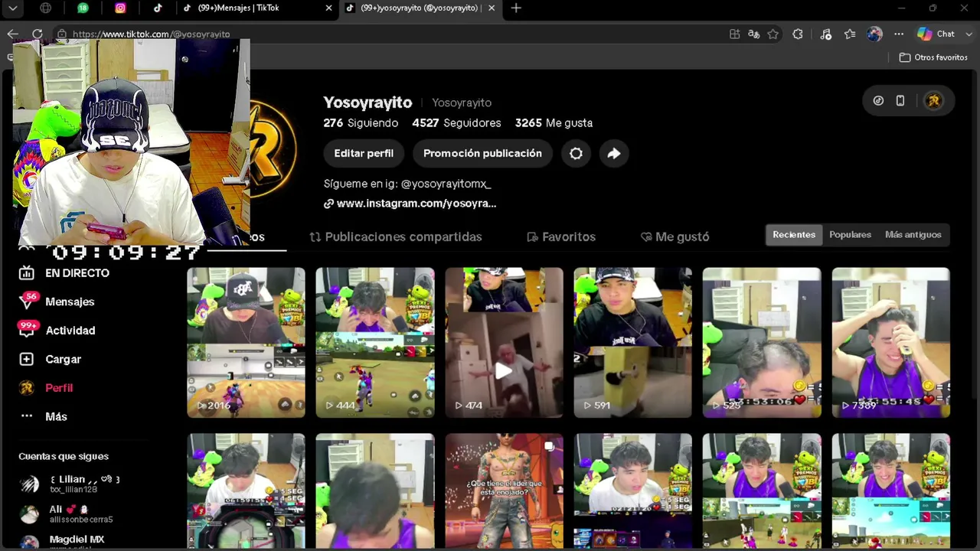Image resolution: width=980 pixels, height=551 pixels.
Task: Click the TikTok coin icon in header
Action: (x=878, y=100)
